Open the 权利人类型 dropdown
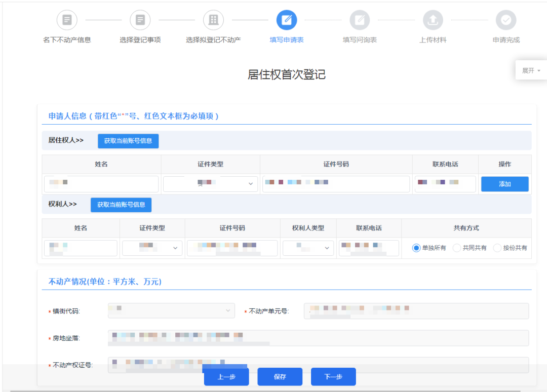The image size is (547, 392). [308, 248]
